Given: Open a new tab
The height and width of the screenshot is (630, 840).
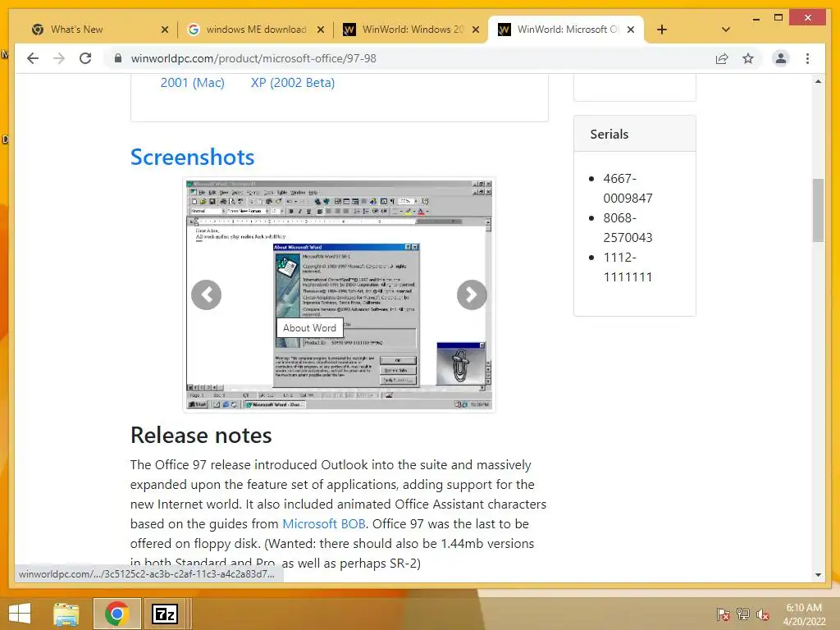Looking at the screenshot, I should click(x=662, y=30).
